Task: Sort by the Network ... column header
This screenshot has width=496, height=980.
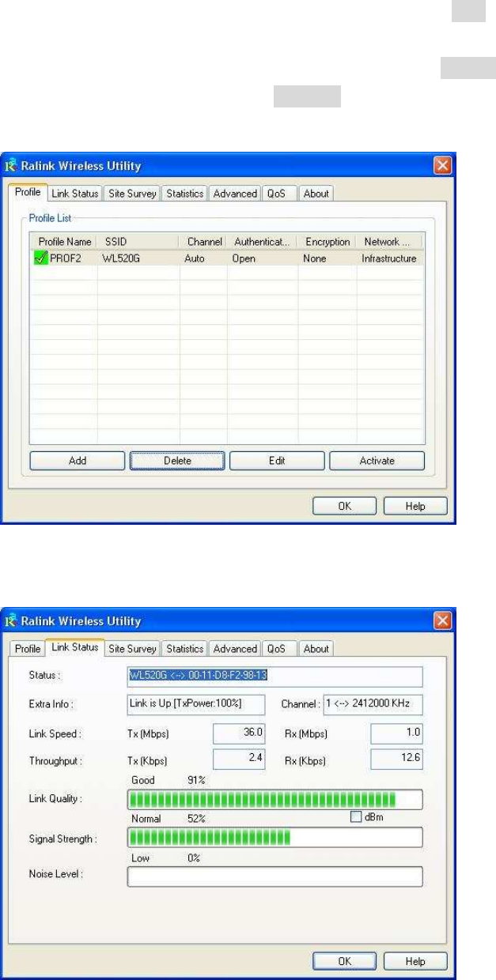Action: 389,241
